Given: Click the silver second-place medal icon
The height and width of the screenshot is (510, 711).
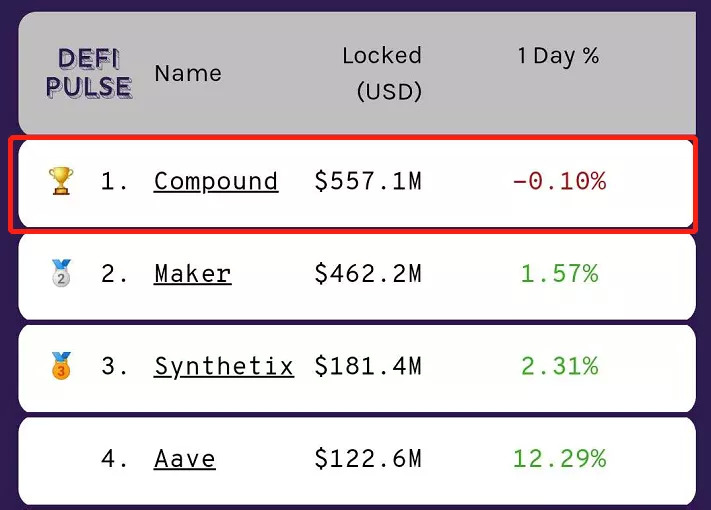Looking at the screenshot, I should (x=61, y=273).
